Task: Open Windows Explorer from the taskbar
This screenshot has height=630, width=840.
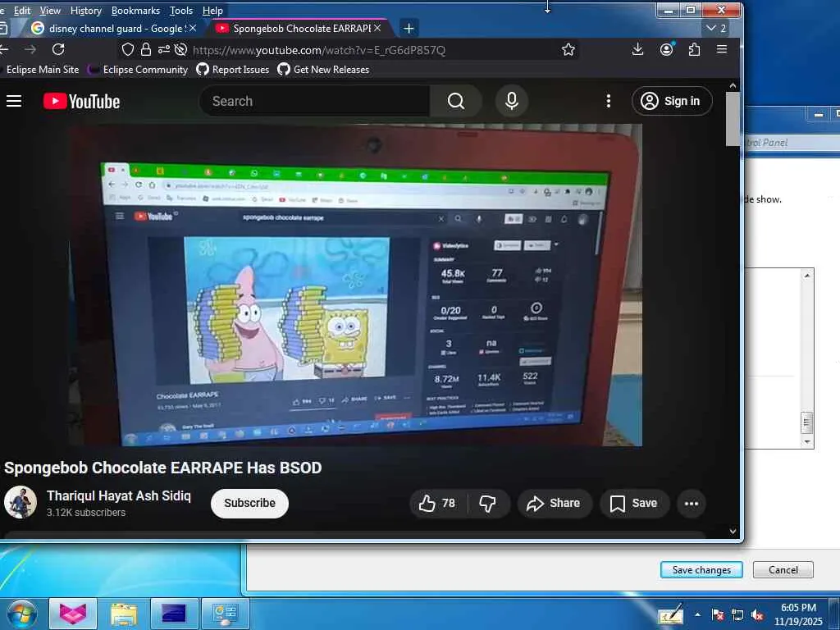Action: (124, 614)
